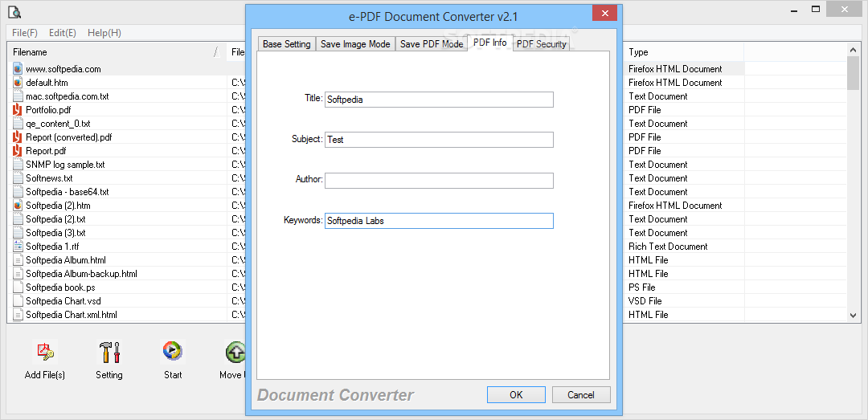This screenshot has height=420, width=868.
Task: Click the Keywords input field
Action: coord(439,221)
